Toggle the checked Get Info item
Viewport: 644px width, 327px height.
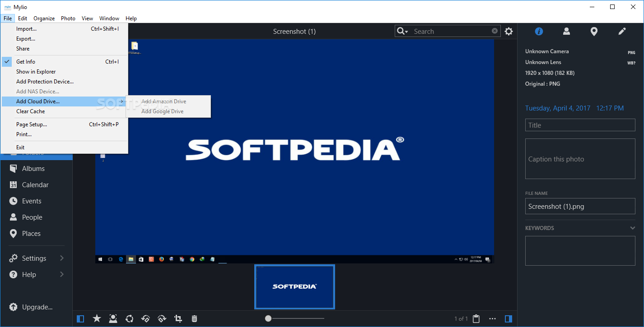tap(65, 62)
